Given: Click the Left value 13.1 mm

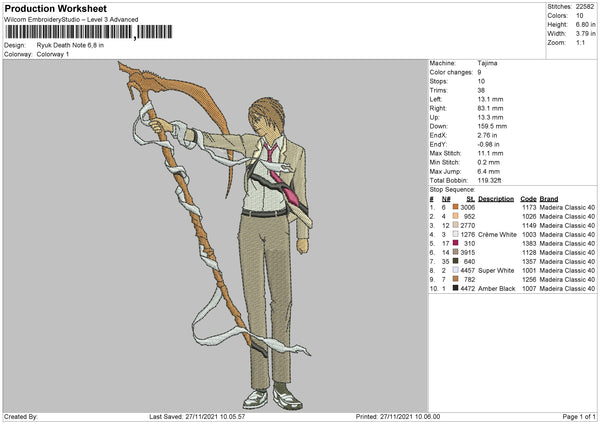Looking at the screenshot, I should [490, 99].
